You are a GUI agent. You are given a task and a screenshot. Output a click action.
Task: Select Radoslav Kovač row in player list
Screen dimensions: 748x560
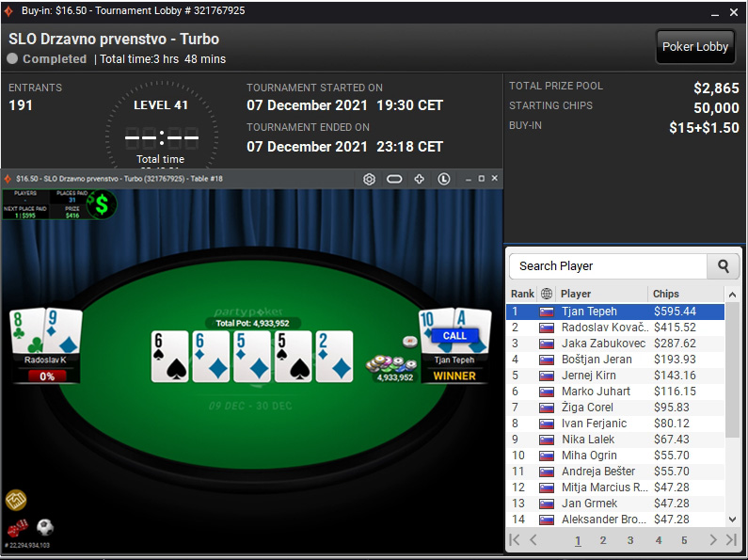[x=615, y=328]
